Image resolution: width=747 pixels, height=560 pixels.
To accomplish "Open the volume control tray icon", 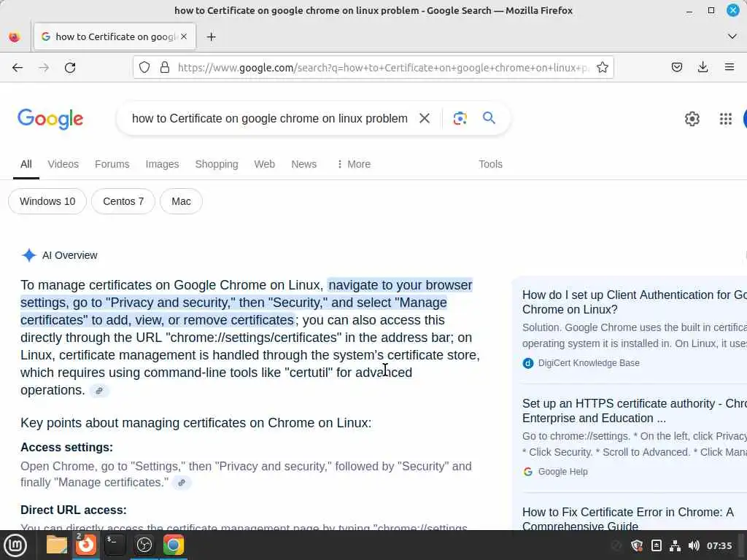I will pyautogui.click(x=694, y=545).
